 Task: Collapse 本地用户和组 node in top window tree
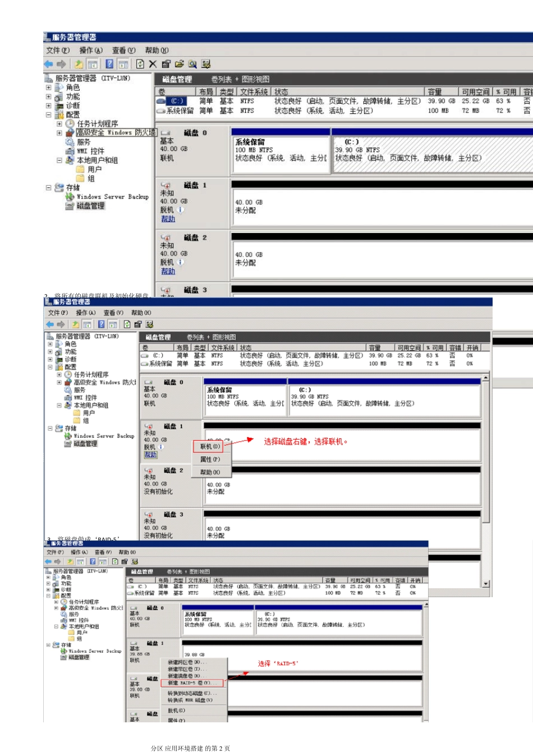(59, 160)
